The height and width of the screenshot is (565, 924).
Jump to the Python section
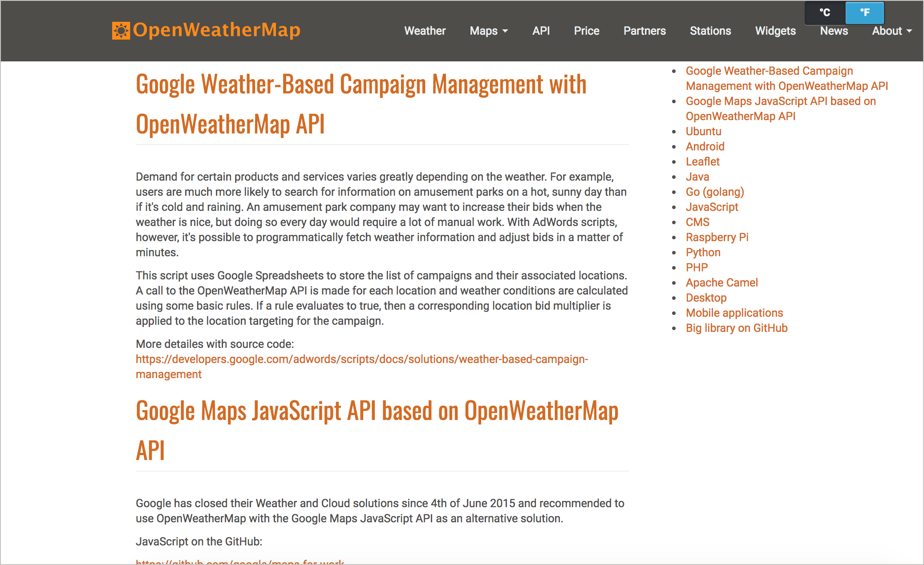tap(703, 252)
